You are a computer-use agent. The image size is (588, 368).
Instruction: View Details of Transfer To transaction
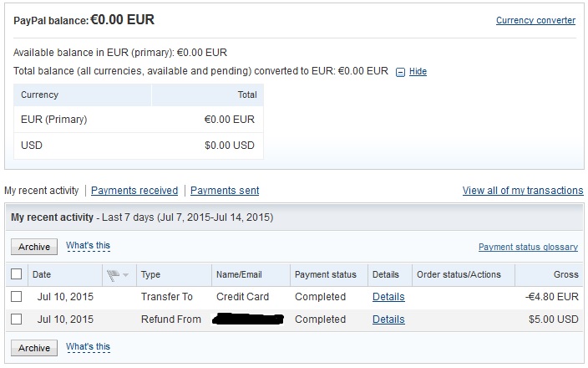pyautogui.click(x=388, y=297)
